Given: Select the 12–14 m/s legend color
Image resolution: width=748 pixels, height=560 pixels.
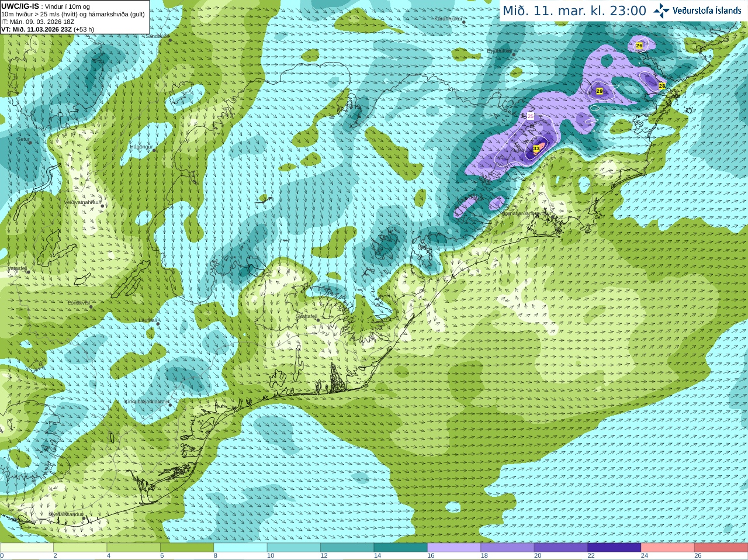Looking at the screenshot, I should pyautogui.click(x=347, y=548).
